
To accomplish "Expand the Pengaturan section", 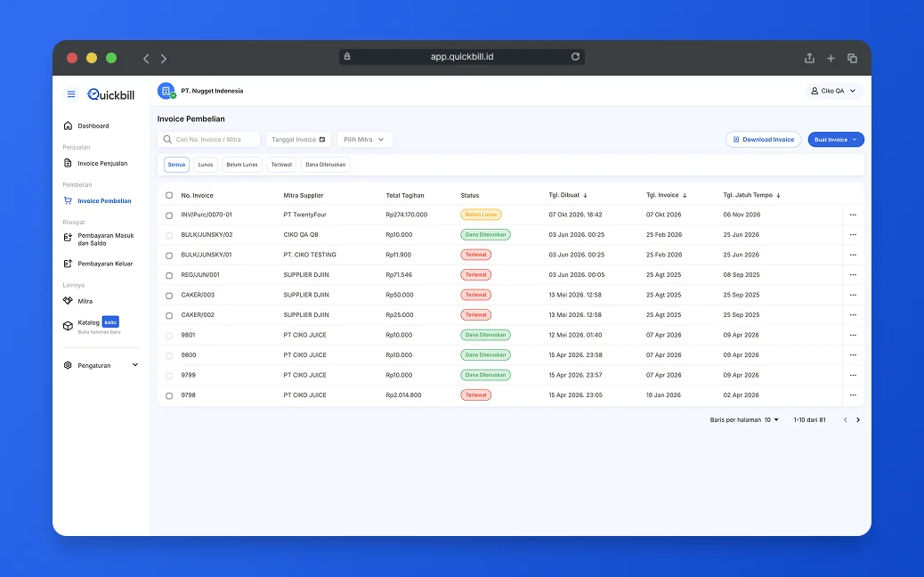I will (x=101, y=365).
